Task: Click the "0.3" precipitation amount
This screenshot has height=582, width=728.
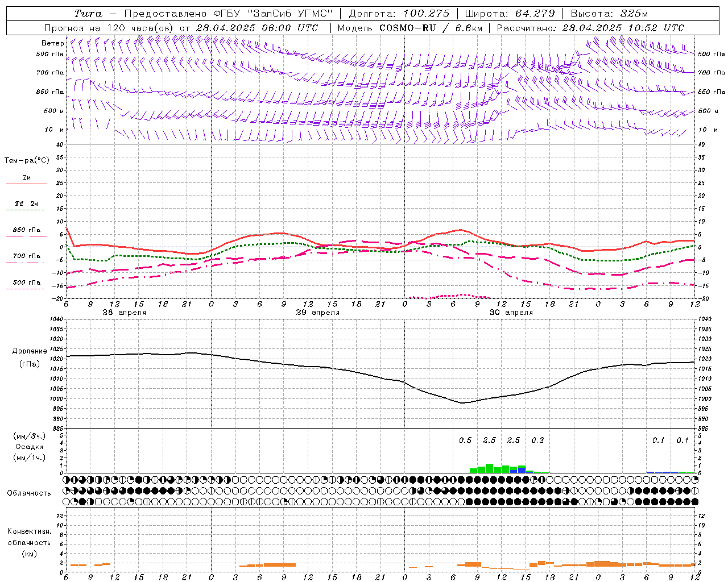Action: (537, 440)
